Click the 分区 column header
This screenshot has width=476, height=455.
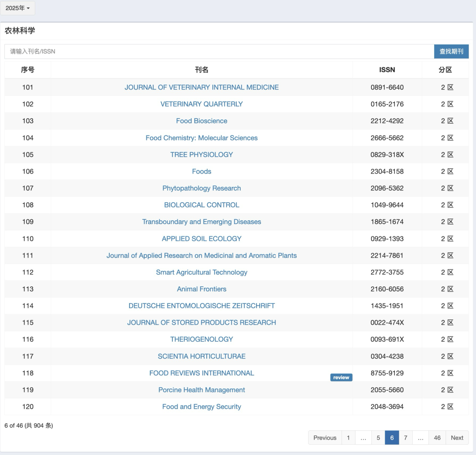click(445, 70)
